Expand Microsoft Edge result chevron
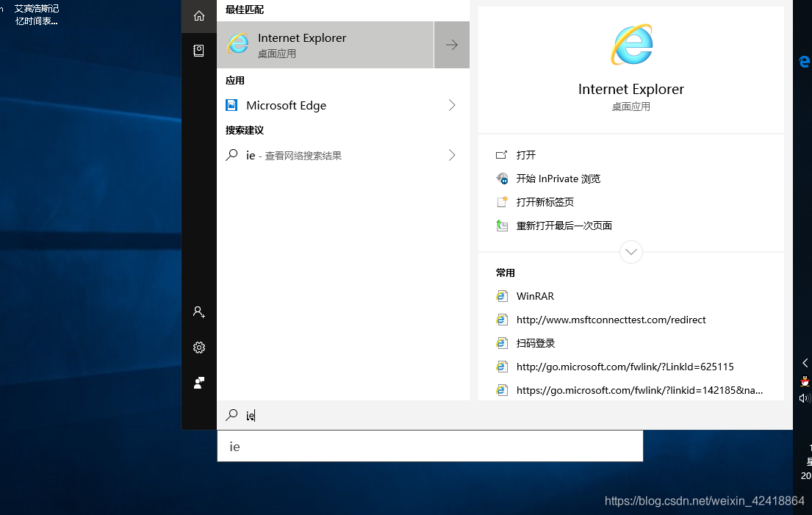Viewport: 812px width, 515px height. [x=452, y=105]
